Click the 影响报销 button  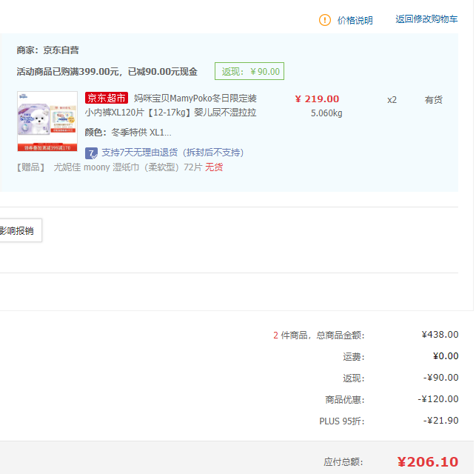tap(19, 230)
